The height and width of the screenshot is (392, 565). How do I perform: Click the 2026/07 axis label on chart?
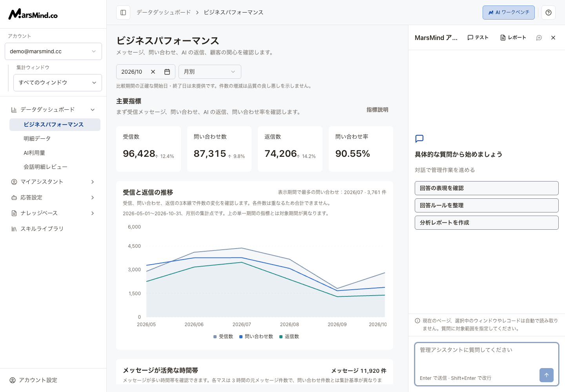click(x=242, y=325)
